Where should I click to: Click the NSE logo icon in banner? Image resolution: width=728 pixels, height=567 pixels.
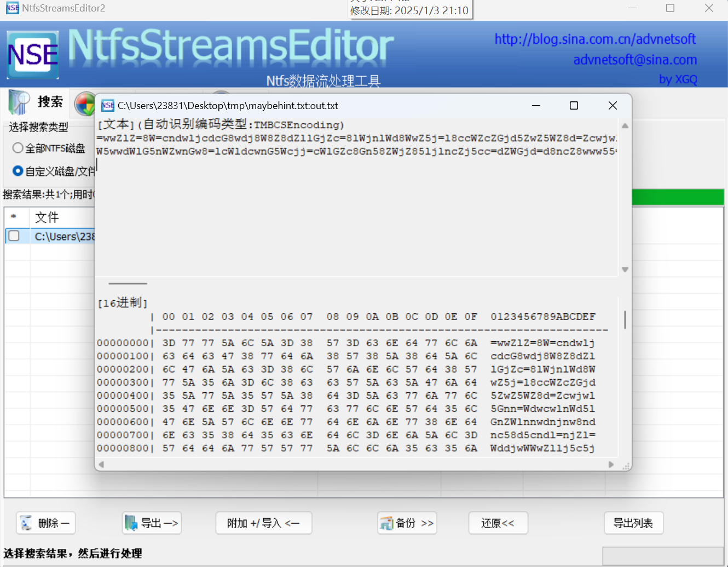click(x=33, y=55)
